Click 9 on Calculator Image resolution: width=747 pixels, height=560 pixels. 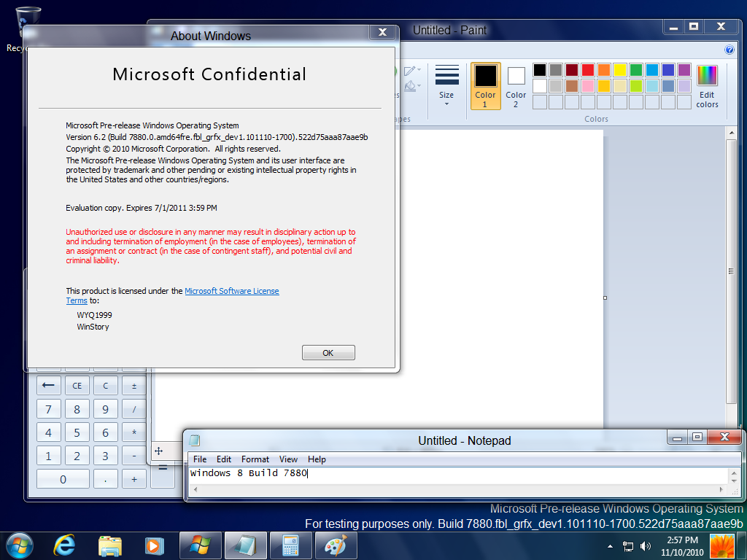tap(106, 409)
